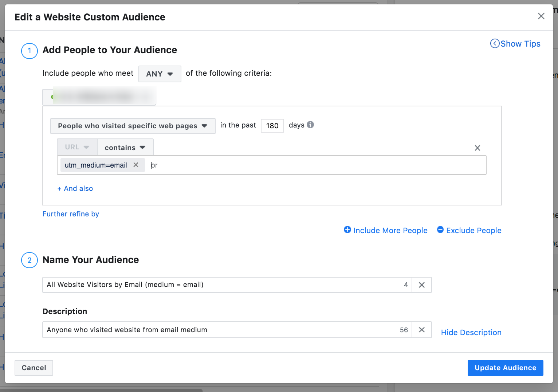Click + And also link

[x=75, y=188]
